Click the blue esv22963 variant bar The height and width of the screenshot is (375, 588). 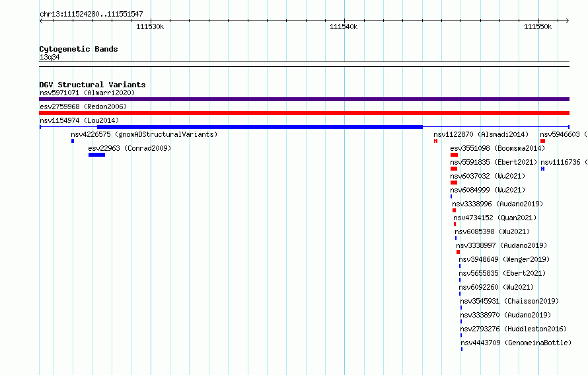[96, 155]
